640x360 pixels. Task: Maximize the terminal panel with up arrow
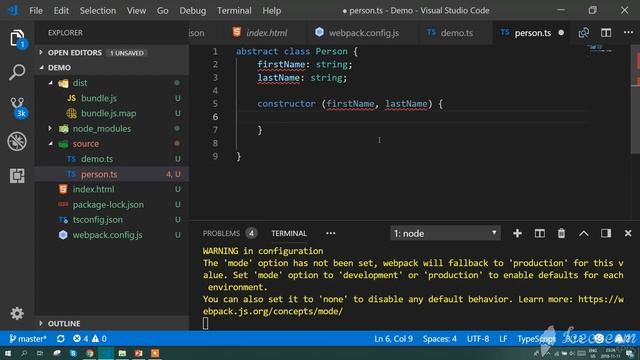coord(584,233)
